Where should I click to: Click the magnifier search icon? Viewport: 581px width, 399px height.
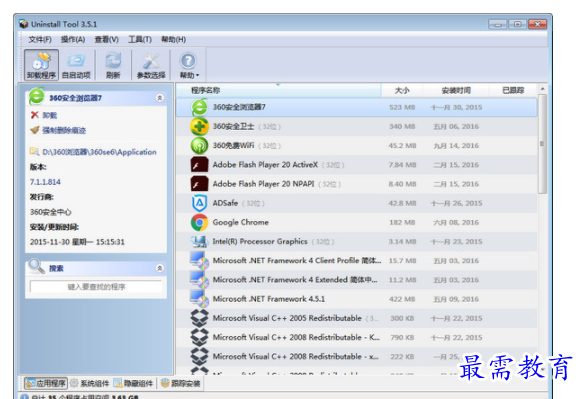pos(36,266)
